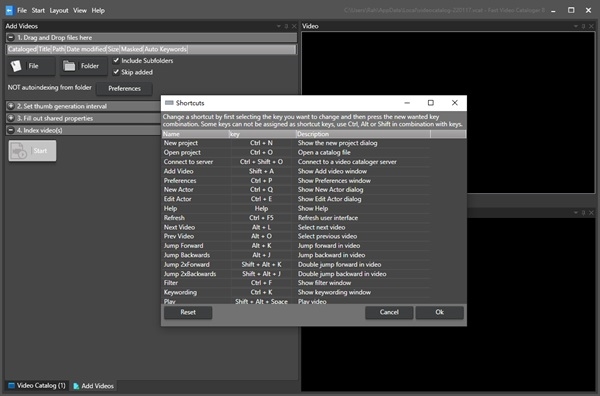The height and width of the screenshot is (396, 600).
Task: Click the Video Catalog tab icon
Action: tap(11, 385)
